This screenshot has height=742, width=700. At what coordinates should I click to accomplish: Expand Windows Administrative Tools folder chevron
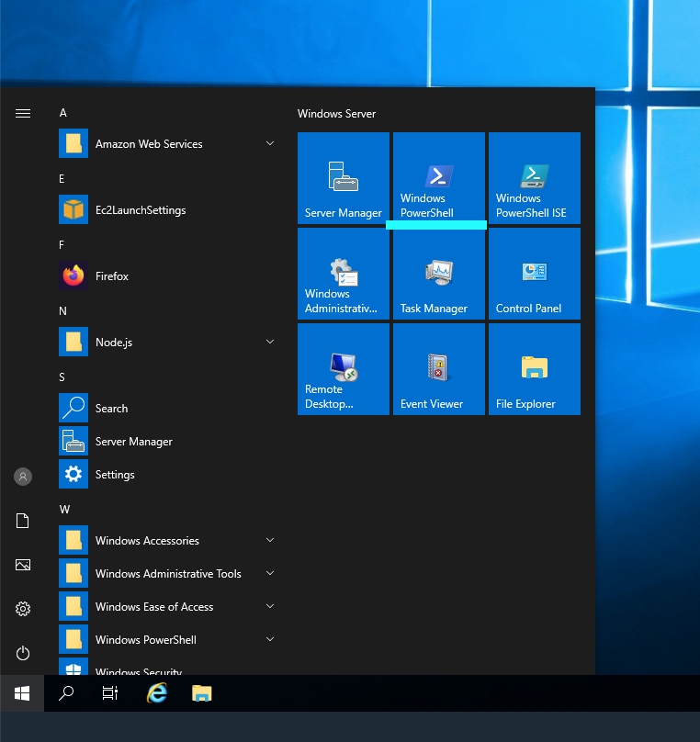(x=270, y=573)
